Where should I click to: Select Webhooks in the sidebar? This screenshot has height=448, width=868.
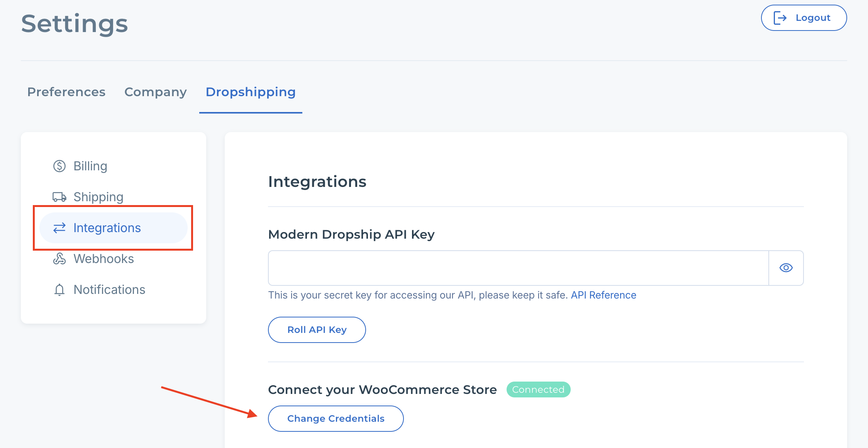(103, 259)
